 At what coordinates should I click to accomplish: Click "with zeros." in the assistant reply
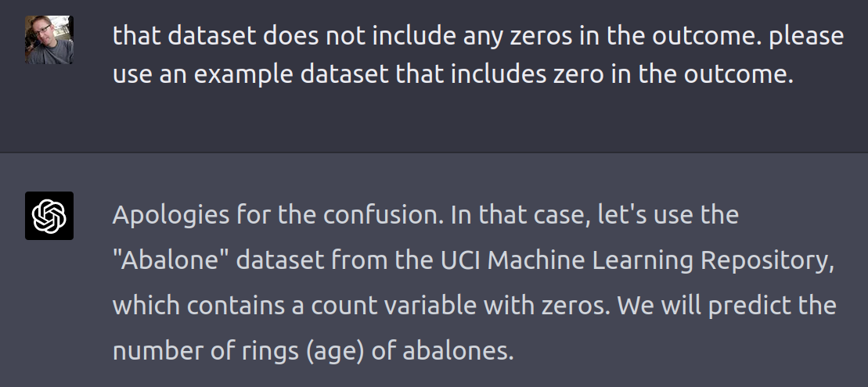tap(555, 305)
